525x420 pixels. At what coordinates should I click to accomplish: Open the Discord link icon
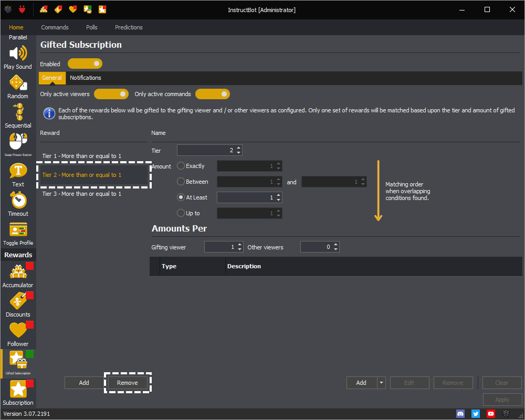coord(460,414)
